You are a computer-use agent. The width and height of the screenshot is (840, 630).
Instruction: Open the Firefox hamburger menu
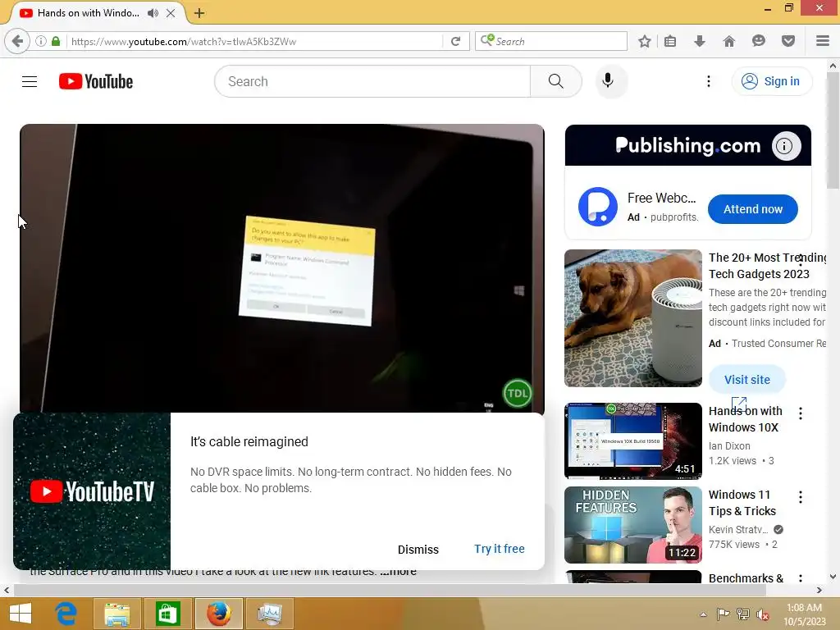(822, 41)
